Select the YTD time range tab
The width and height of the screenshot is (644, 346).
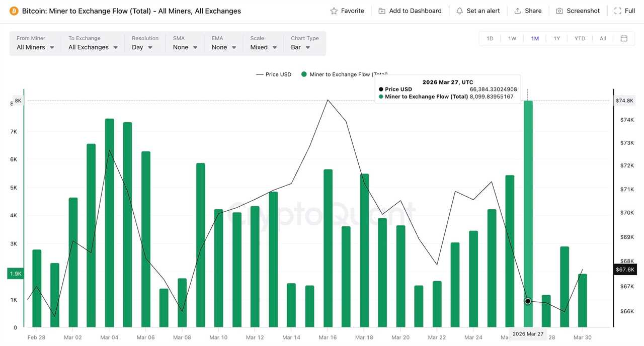coord(580,38)
